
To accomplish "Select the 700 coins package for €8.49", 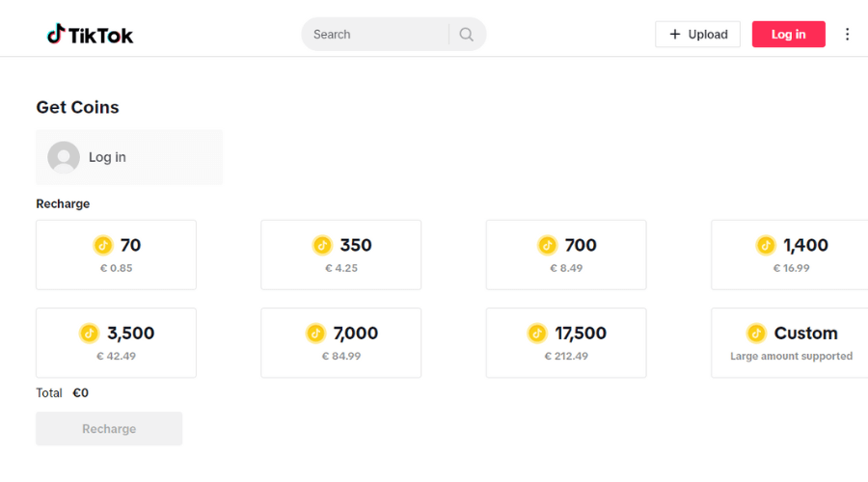I will [x=566, y=254].
